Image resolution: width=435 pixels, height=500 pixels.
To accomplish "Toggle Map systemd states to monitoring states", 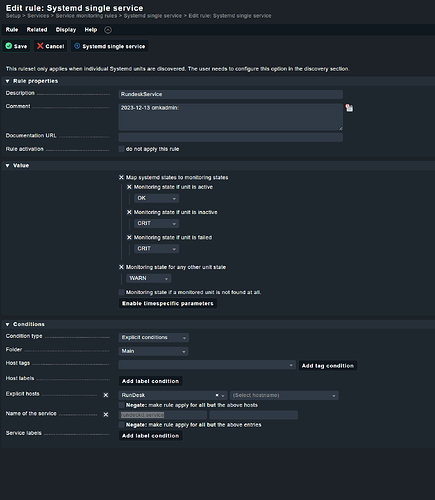I will click(x=122, y=177).
